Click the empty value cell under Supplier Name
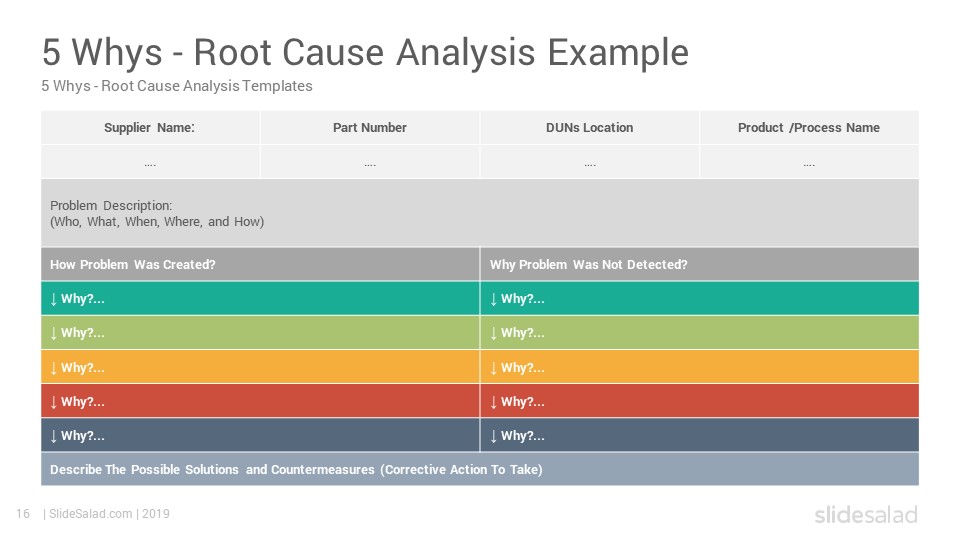The height and width of the screenshot is (540, 960). tap(151, 162)
